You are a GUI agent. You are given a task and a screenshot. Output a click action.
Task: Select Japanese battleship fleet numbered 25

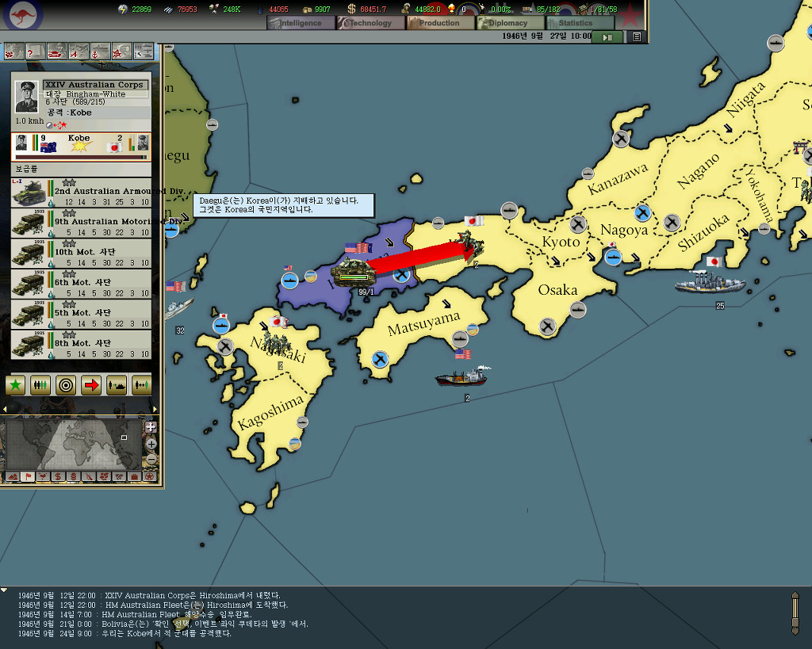pos(710,283)
